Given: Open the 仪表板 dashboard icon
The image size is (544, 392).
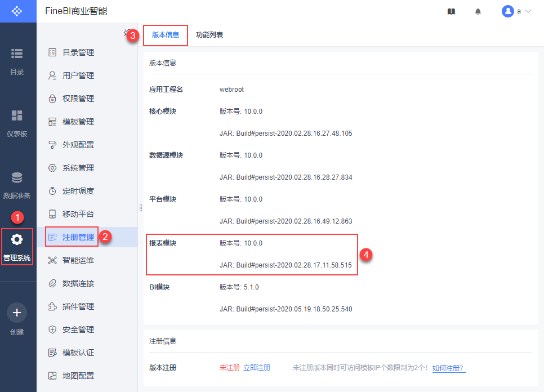Looking at the screenshot, I should pyautogui.click(x=17, y=115).
